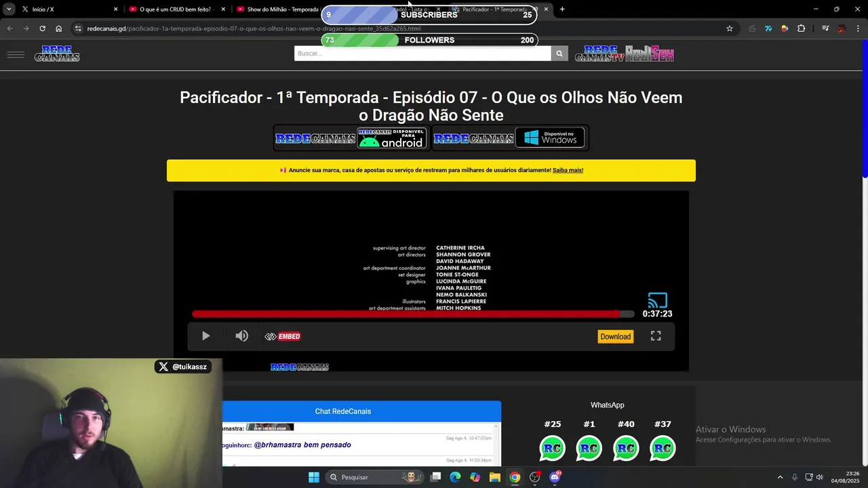Open a new browser tab with plus button
The width and height of the screenshot is (868, 488).
click(562, 9)
